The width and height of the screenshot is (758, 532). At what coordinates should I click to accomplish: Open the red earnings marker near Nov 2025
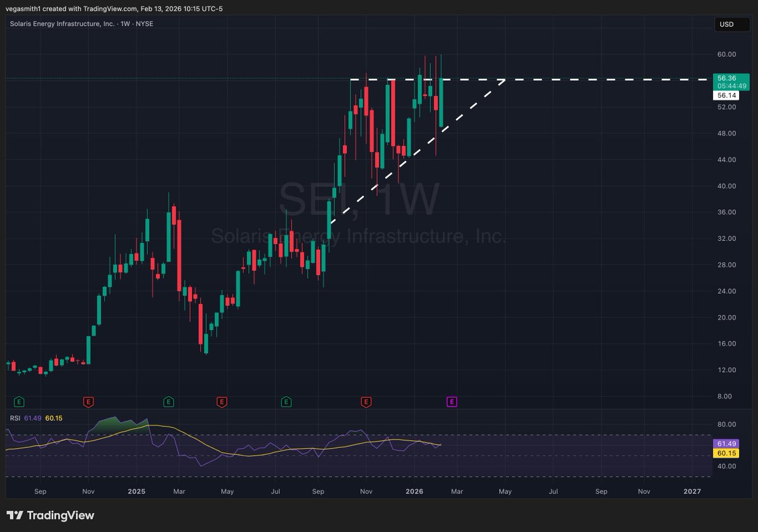point(365,401)
